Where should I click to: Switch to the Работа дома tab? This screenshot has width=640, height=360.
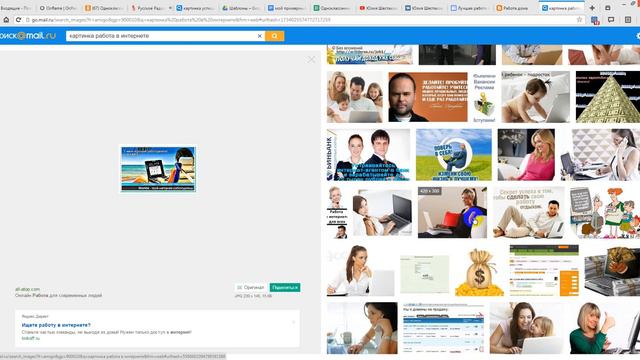coord(515,8)
